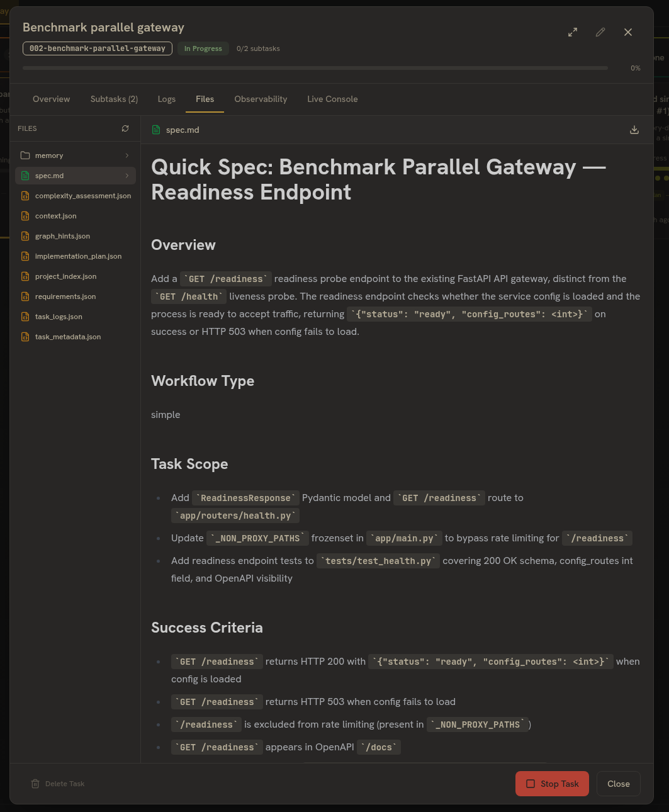Click the spec.md title above the document
The height and width of the screenshot is (812, 669).
click(x=183, y=130)
